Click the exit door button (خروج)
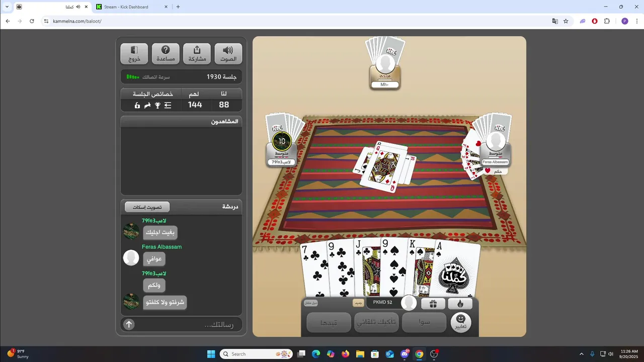This screenshot has width=644, height=362. click(134, 54)
